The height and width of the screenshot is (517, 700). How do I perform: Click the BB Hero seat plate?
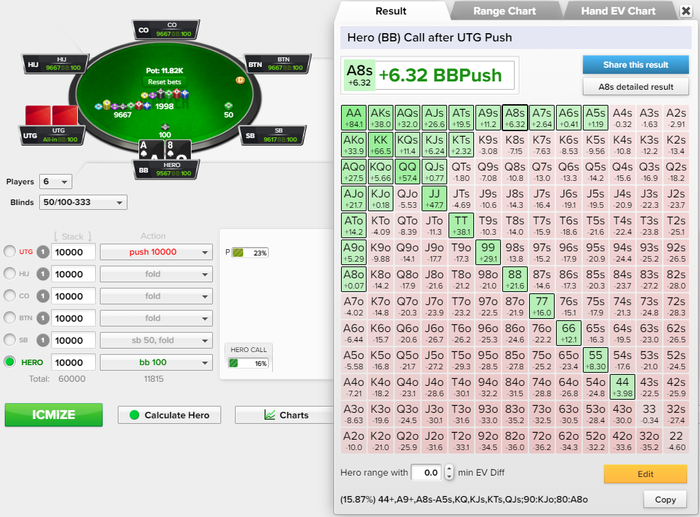click(x=167, y=170)
